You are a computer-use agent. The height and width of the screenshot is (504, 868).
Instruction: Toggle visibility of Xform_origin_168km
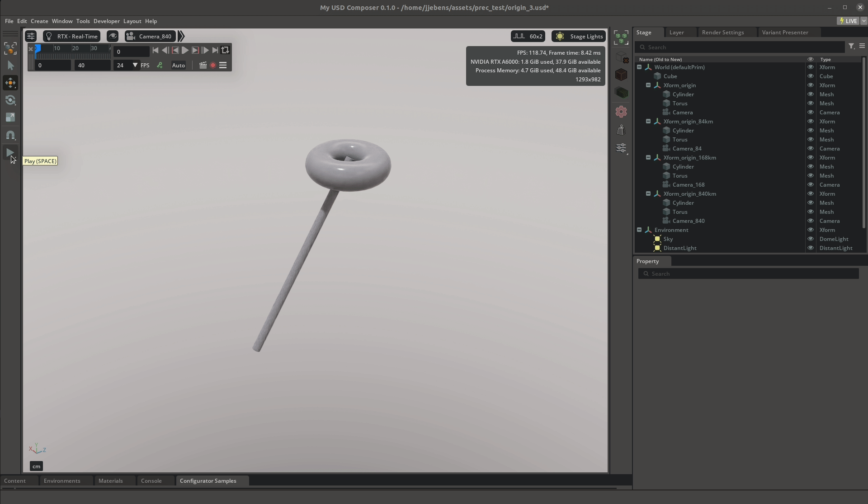pos(810,157)
